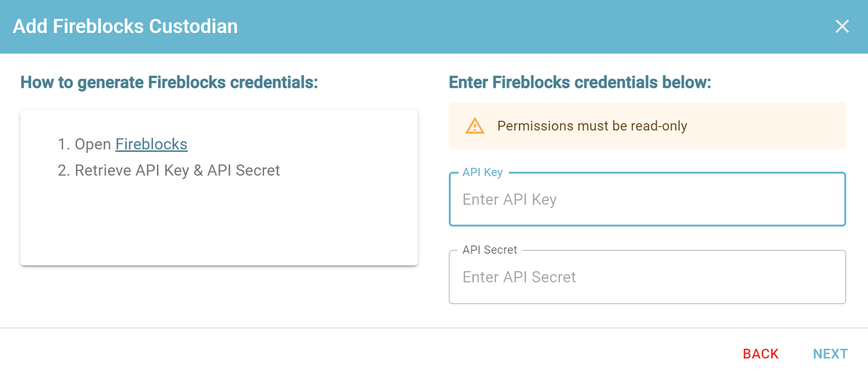The width and height of the screenshot is (868, 375).
Task: Open the Fireblocks hyperlink in step one
Action: tap(151, 144)
